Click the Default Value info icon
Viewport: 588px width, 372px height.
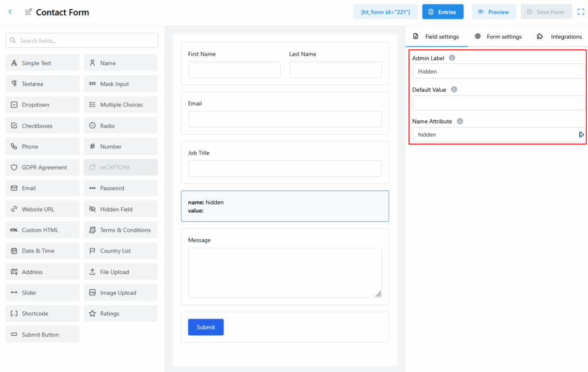click(x=454, y=90)
